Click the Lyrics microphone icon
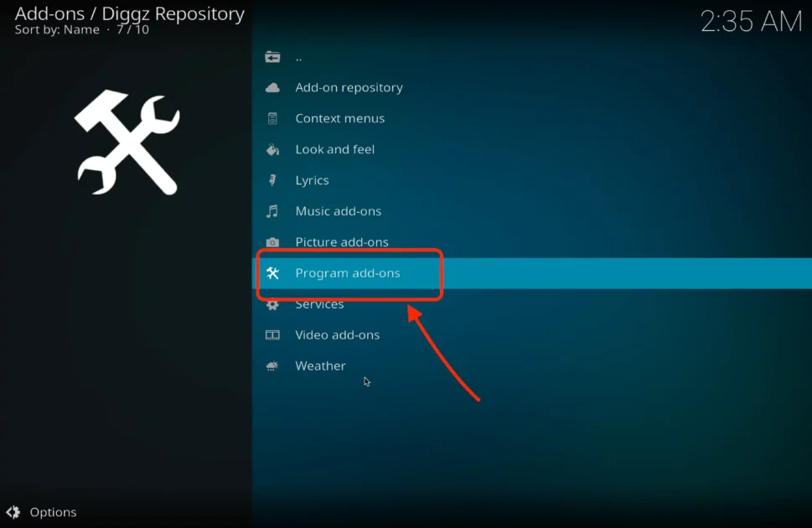 (272, 180)
